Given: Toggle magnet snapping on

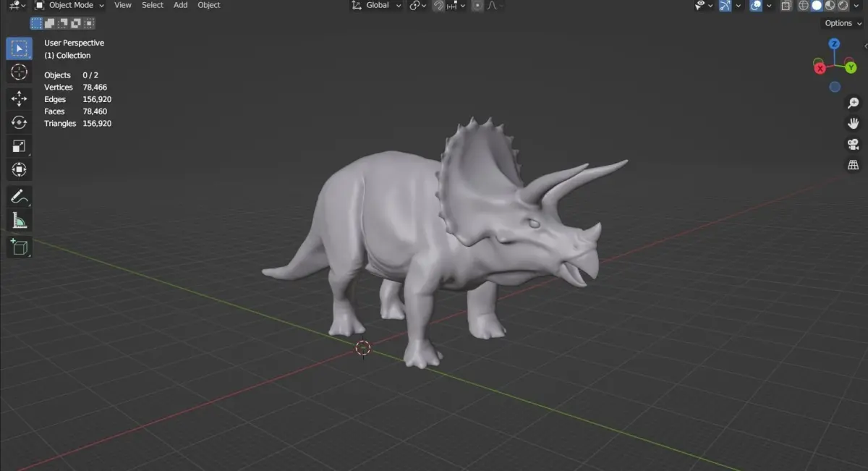Looking at the screenshot, I should coord(439,5).
